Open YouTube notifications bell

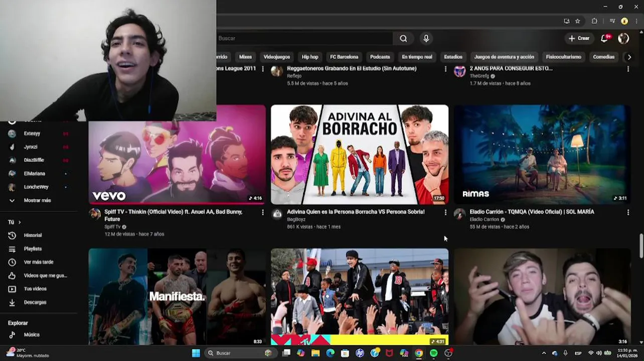605,39
